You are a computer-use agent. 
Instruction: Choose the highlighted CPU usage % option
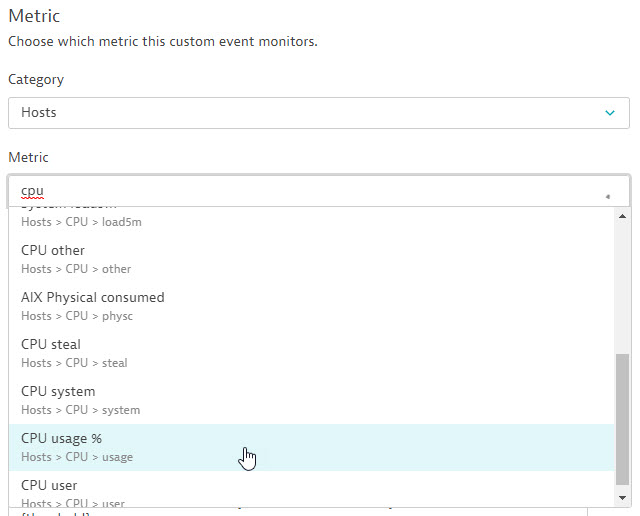(62, 439)
